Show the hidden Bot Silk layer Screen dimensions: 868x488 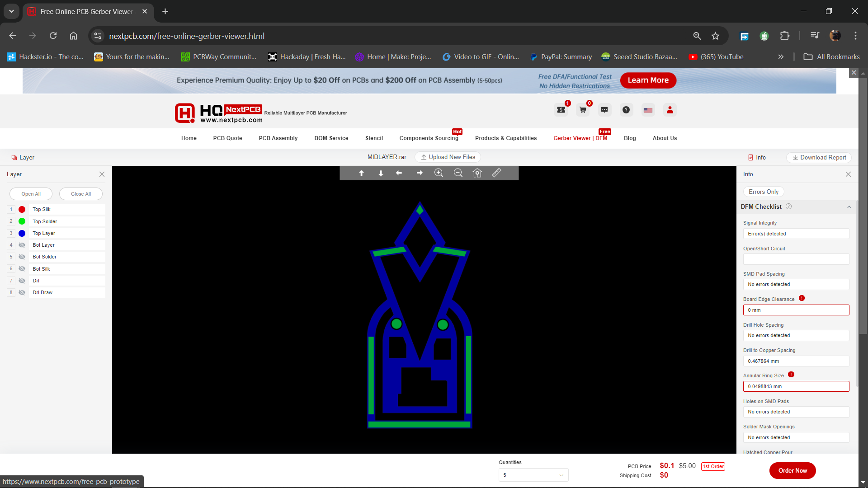tap(22, 269)
